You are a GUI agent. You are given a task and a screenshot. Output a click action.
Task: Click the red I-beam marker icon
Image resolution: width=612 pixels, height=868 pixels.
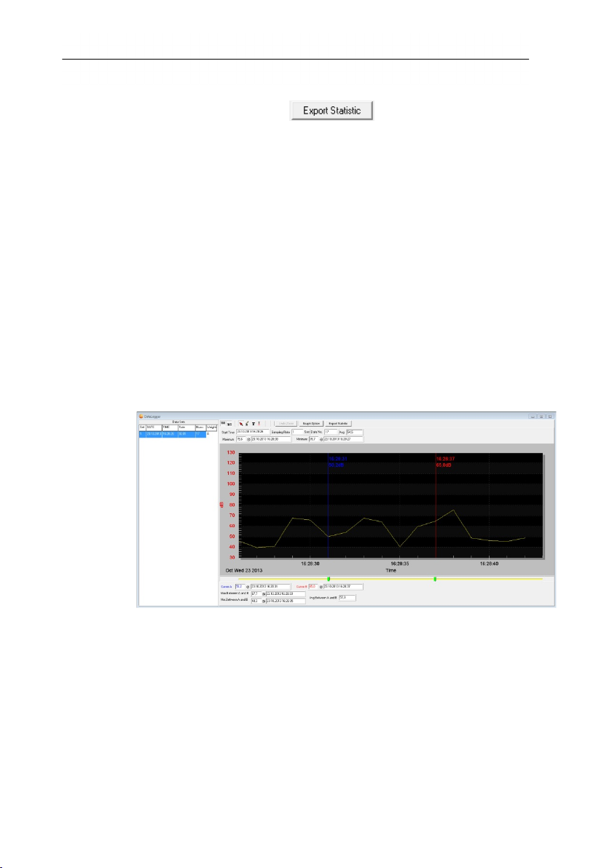[x=259, y=424]
